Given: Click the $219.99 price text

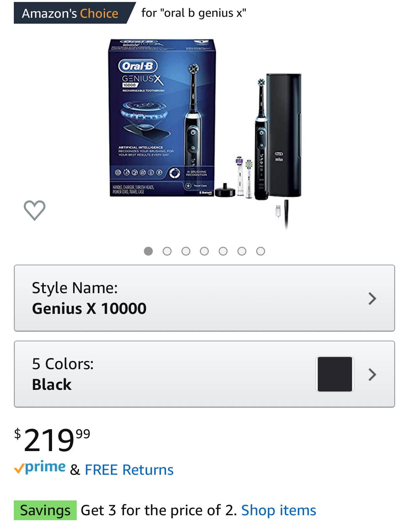Looking at the screenshot, I should click(52, 440).
